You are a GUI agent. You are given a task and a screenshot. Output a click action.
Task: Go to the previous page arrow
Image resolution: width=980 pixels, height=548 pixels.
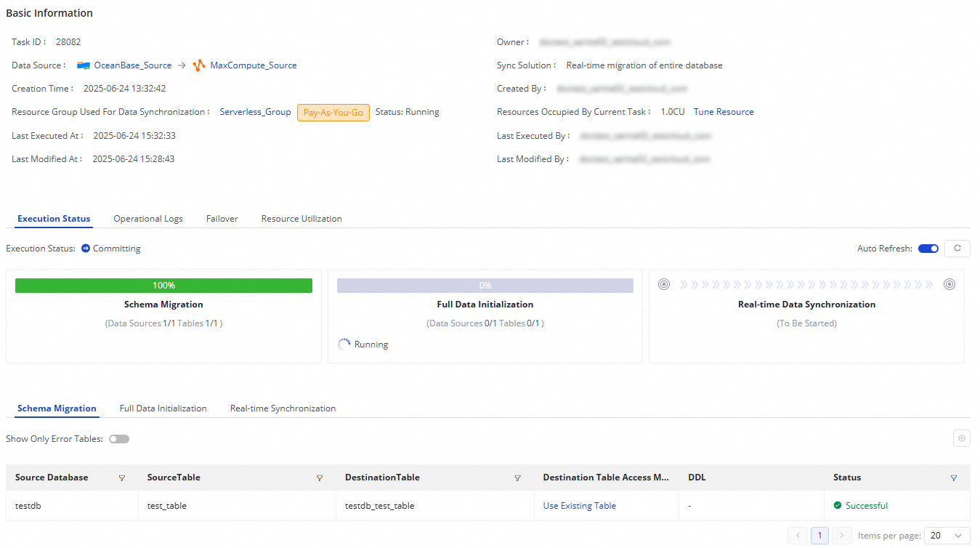(x=798, y=536)
